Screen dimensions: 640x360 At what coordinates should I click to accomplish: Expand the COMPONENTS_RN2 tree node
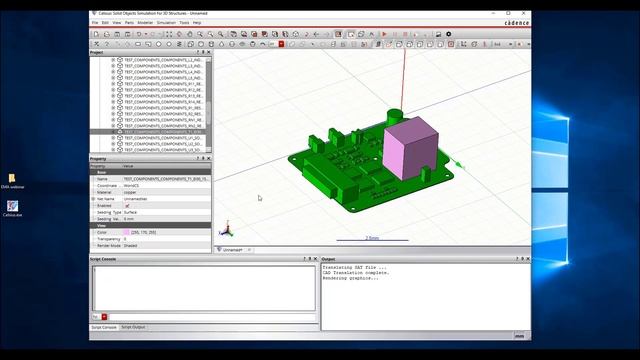click(113, 126)
